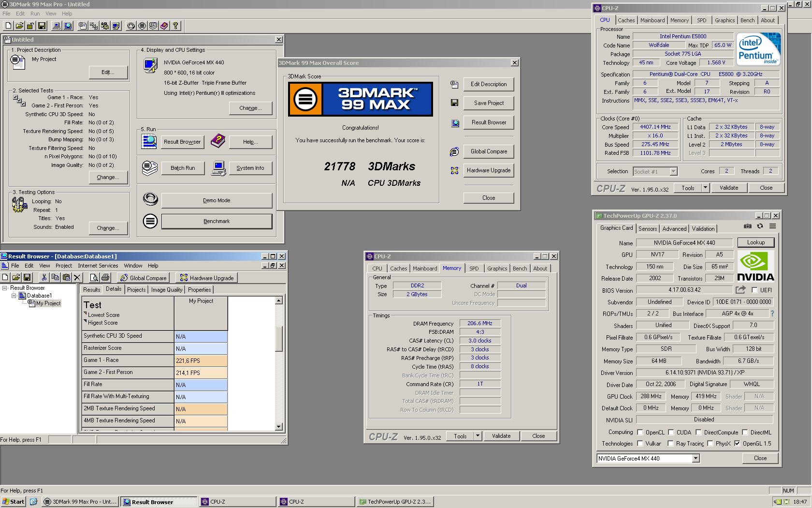Toggle the Ray Tracing checkbox in GPU-Z
The height and width of the screenshot is (508, 812).
coord(670,443)
